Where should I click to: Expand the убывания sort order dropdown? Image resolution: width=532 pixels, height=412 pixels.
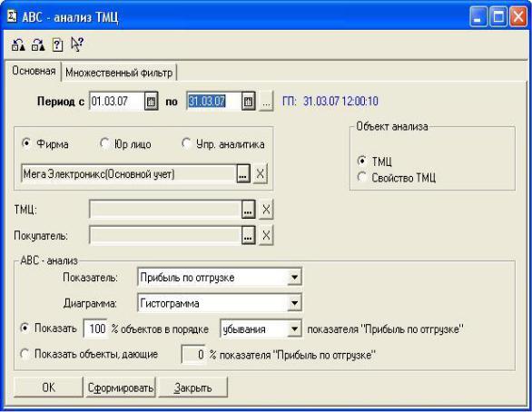coord(294,329)
